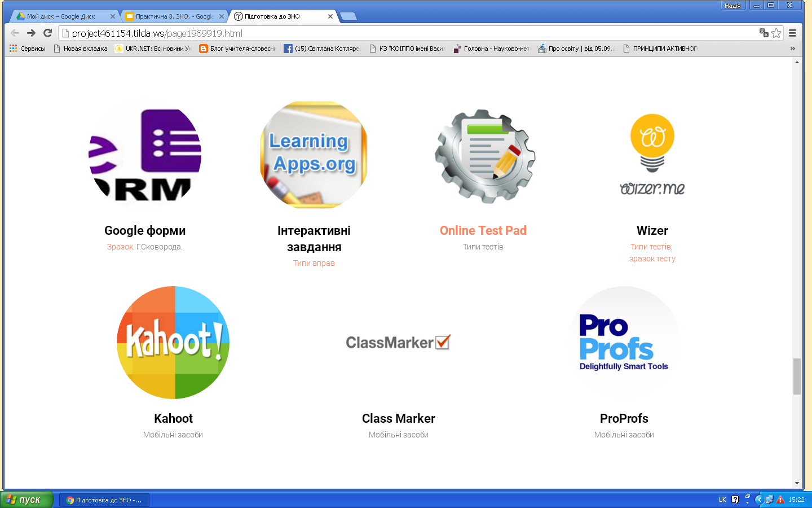
Task: Open the wizer.me lightbulb logo
Action: click(x=652, y=155)
